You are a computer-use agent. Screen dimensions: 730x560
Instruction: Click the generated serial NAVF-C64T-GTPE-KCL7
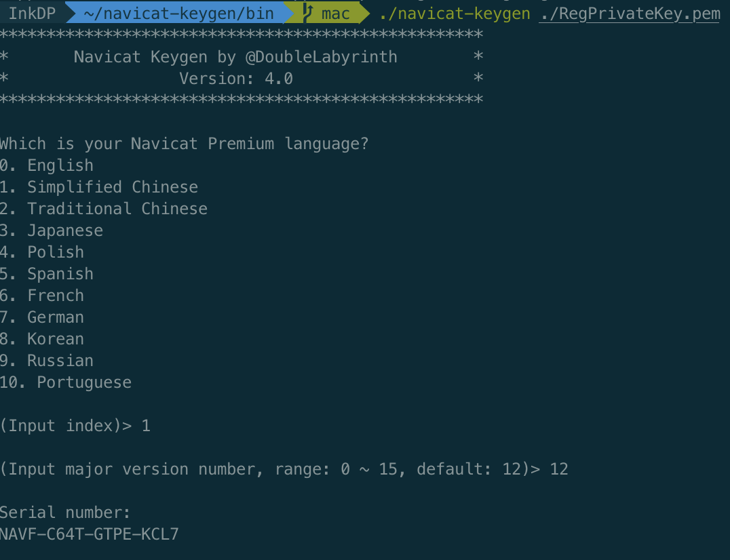point(90,534)
